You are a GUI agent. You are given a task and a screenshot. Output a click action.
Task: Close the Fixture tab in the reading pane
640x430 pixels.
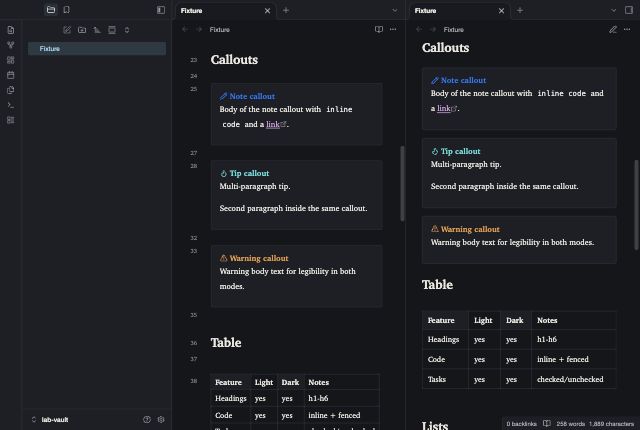[x=502, y=11]
